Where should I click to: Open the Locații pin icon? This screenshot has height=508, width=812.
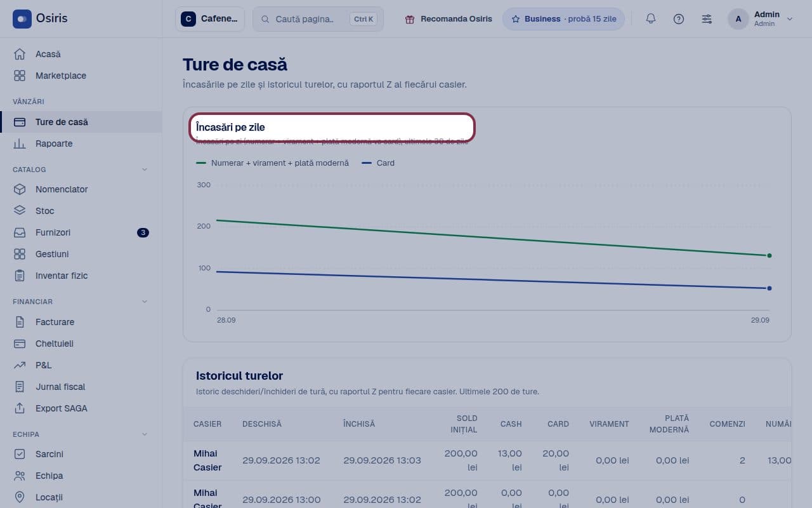point(20,497)
